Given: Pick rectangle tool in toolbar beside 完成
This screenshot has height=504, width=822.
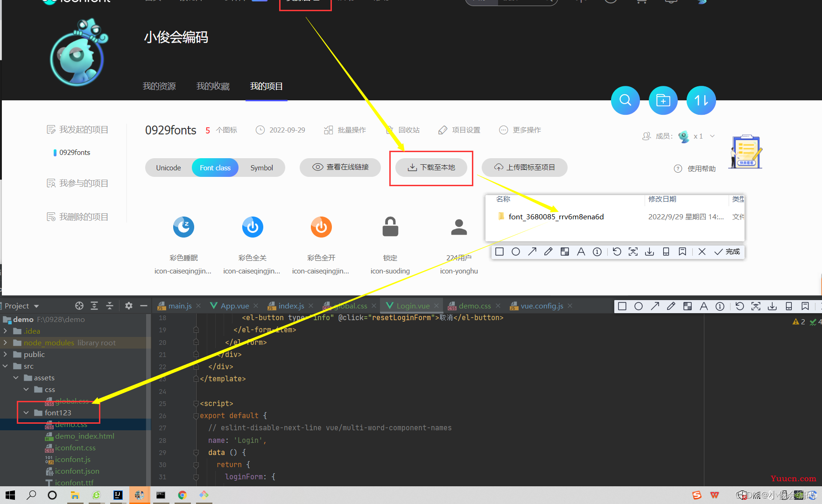Looking at the screenshot, I should coord(499,252).
